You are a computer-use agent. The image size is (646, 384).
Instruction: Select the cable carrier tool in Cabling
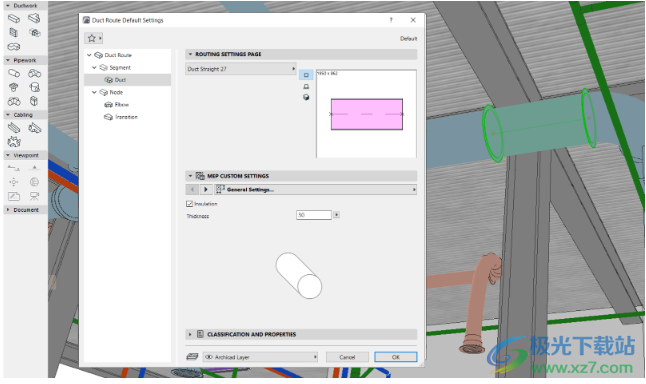point(14,128)
